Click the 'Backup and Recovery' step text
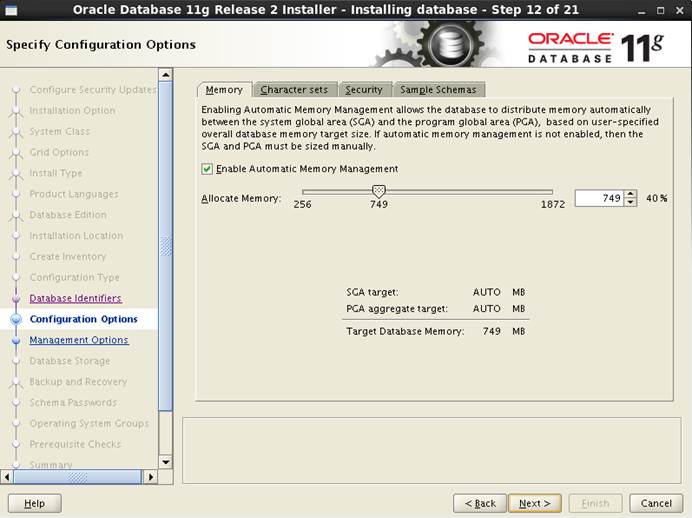This screenshot has width=692, height=518. click(78, 382)
